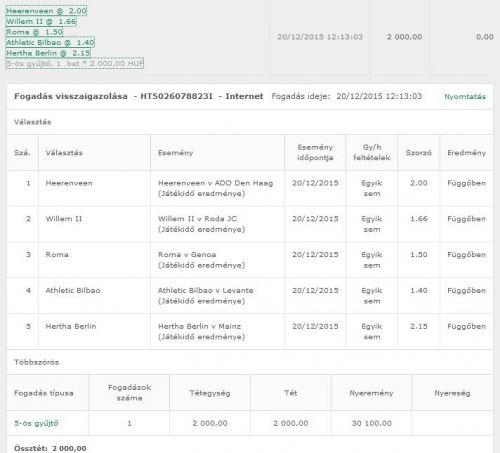The image size is (500, 453).
Task: Click the '5-ös gyűjtő, 1 bet * 2 000,00 HUF' summary
Action: (x=75, y=63)
